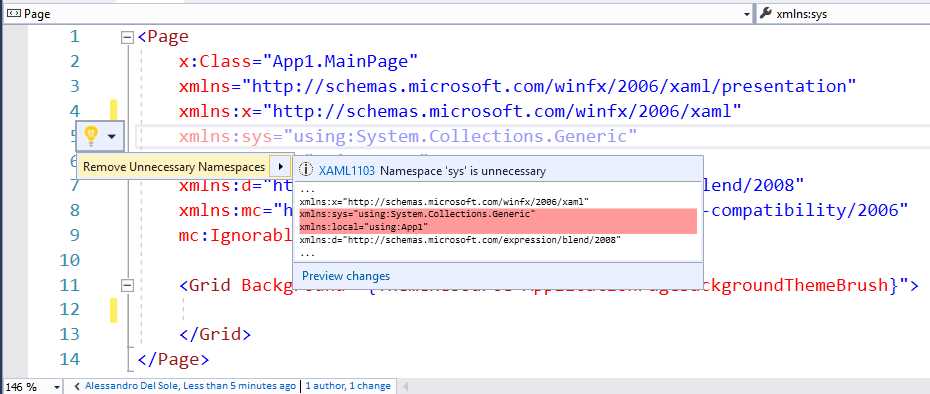The height and width of the screenshot is (394, 930).
Task: Click the info icon in the suggestion popup
Action: pyautogui.click(x=306, y=170)
